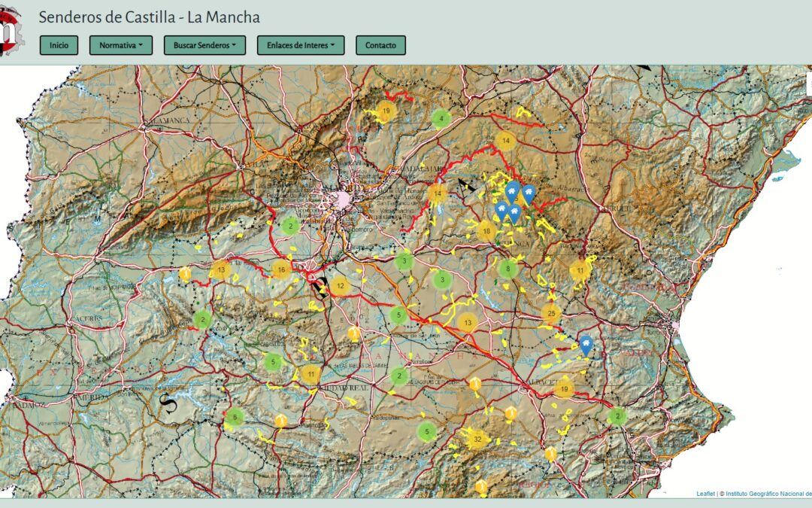
Task: Click the cluster marker labeled 32
Action: coord(477,439)
